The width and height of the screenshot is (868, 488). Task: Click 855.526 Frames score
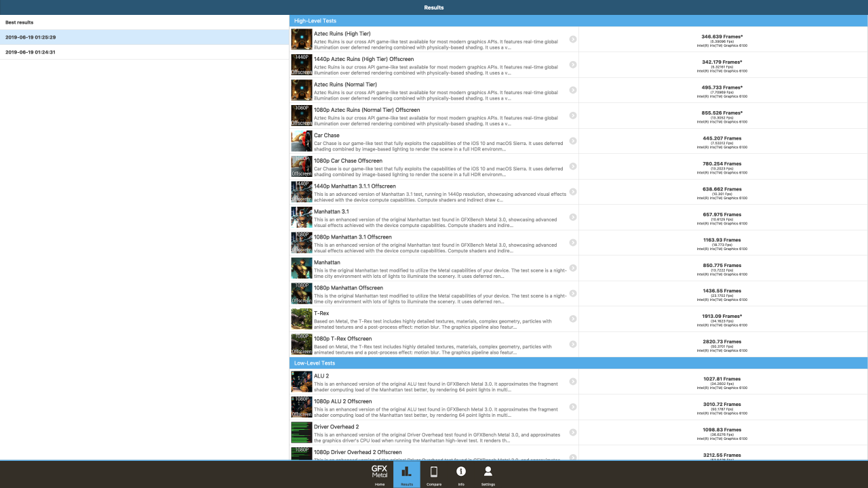[722, 113]
